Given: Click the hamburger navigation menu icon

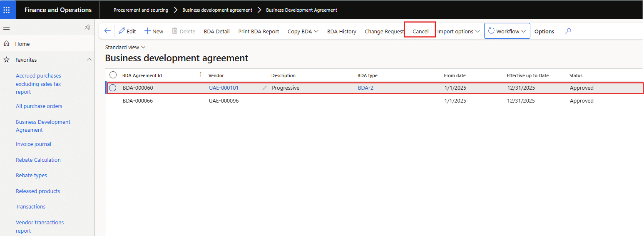Looking at the screenshot, I should pos(7,28).
